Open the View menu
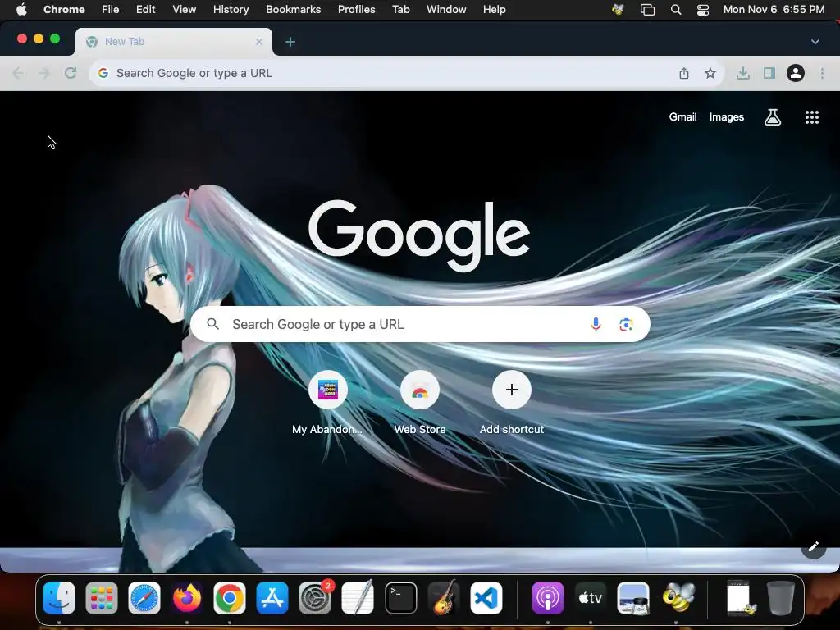 tap(185, 9)
